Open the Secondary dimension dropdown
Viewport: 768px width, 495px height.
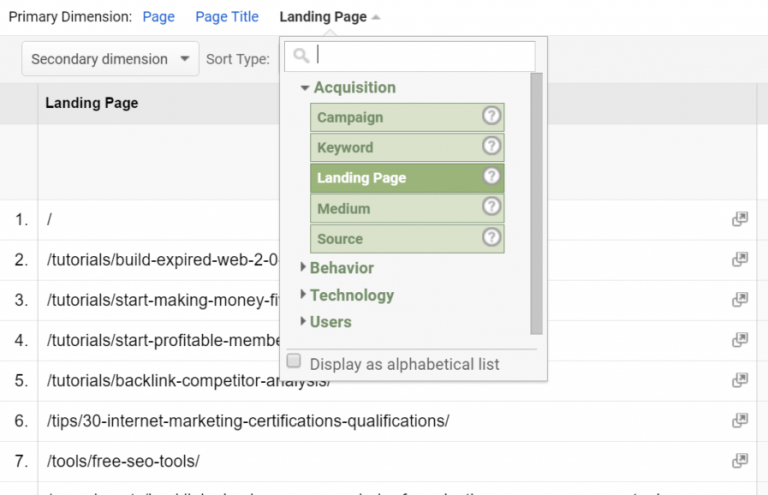point(110,59)
